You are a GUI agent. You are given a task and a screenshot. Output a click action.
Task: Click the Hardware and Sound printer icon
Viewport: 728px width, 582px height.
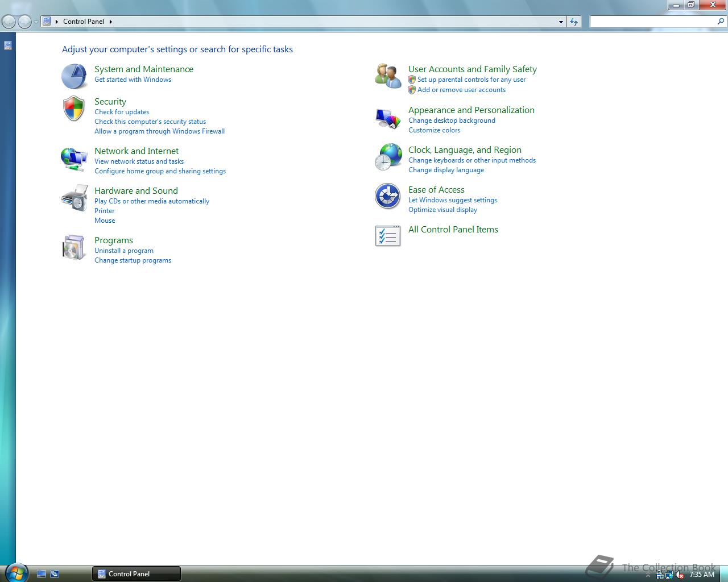75,198
